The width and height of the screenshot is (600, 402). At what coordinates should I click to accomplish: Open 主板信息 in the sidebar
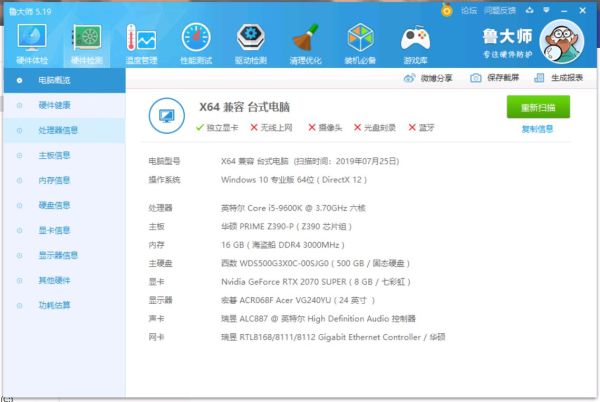[x=54, y=155]
